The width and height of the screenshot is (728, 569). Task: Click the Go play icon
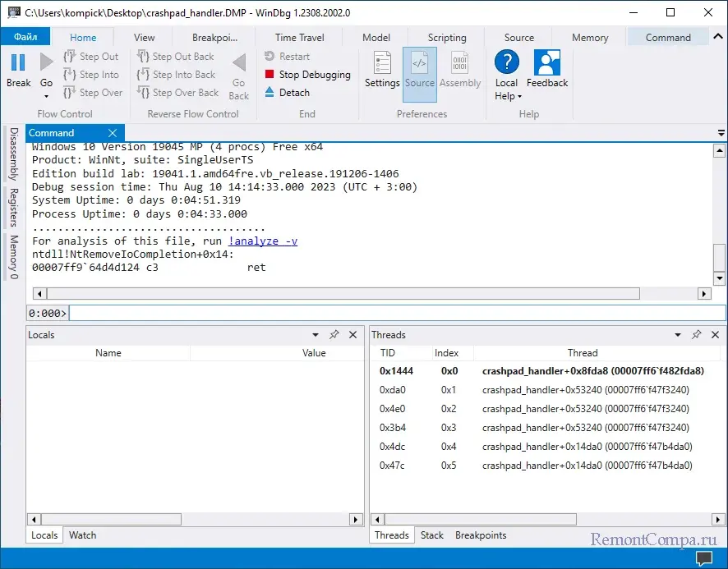click(47, 62)
